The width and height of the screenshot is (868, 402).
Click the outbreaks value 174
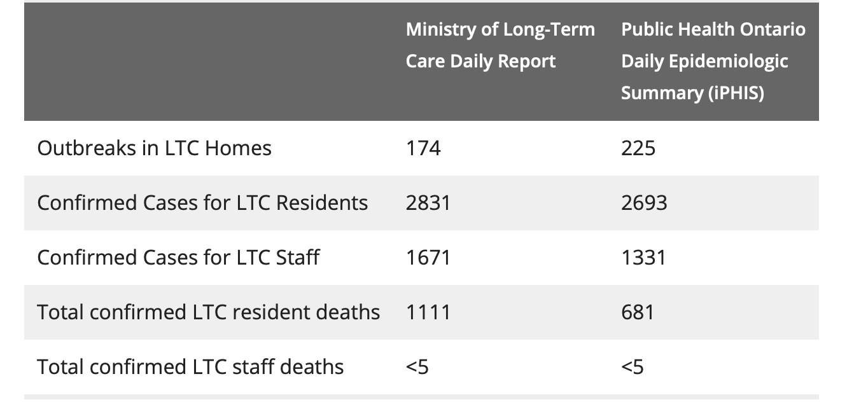[x=423, y=148]
